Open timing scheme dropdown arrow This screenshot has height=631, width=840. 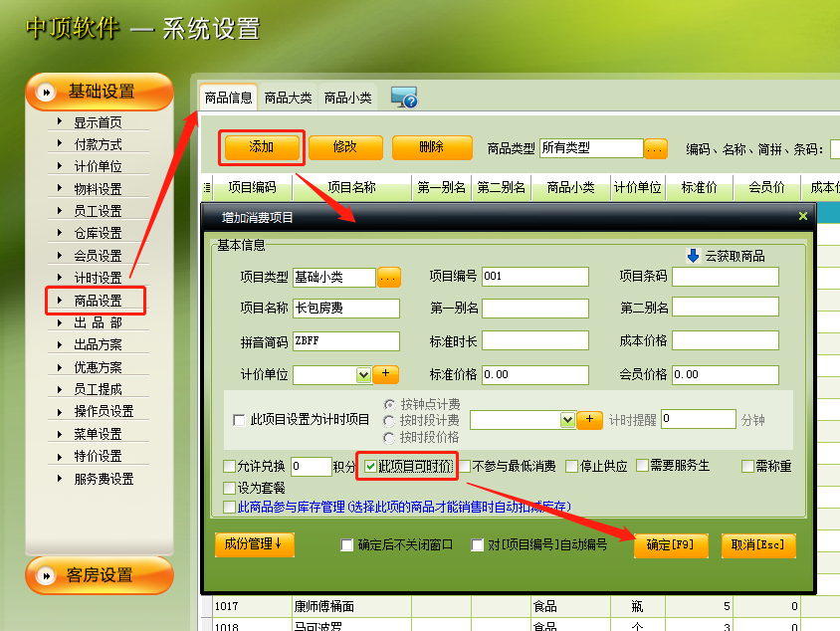tap(567, 420)
